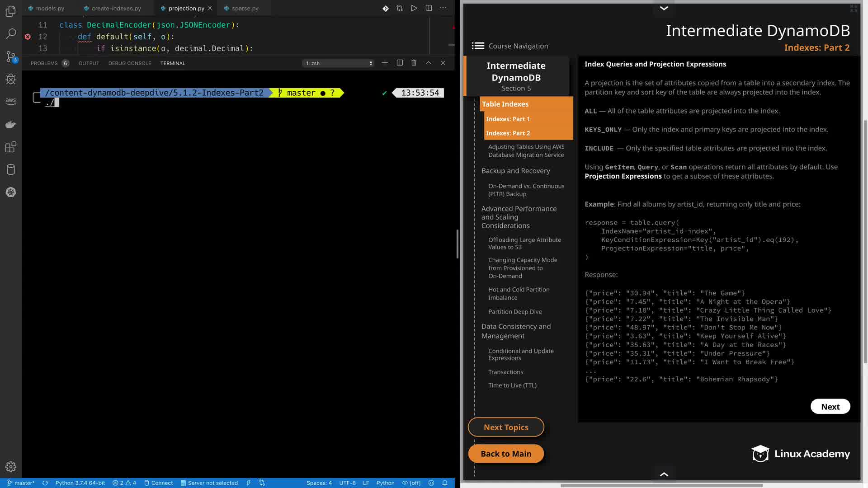Open the Docker whale sidebar icon
The width and height of the screenshot is (868, 488).
pos(11,124)
